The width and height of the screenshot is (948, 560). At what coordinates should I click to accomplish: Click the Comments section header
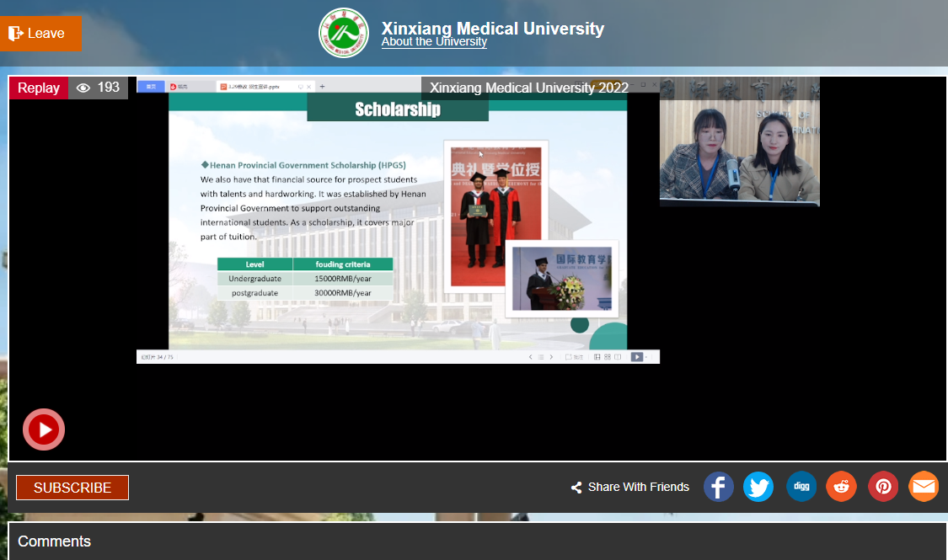tap(55, 541)
